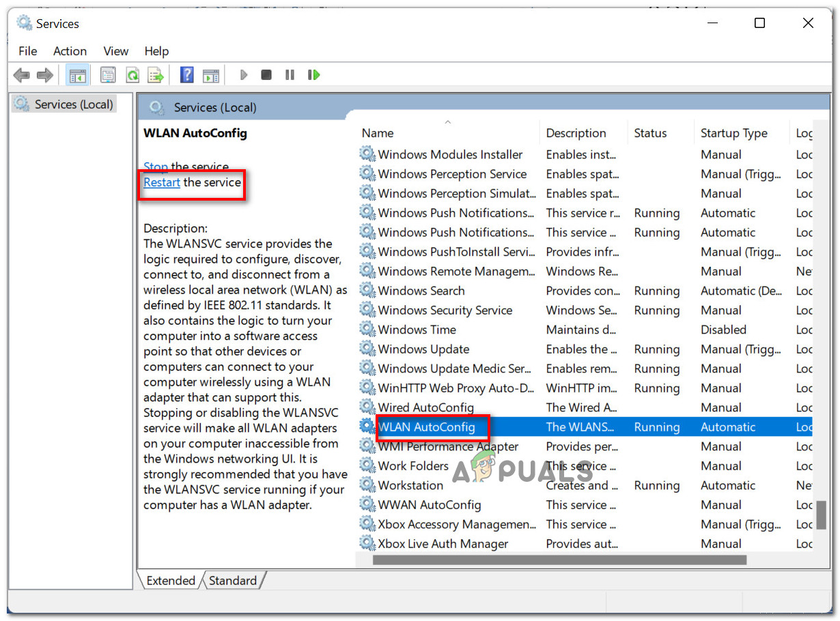Click the horizontal scrollbar below services list

(559, 560)
